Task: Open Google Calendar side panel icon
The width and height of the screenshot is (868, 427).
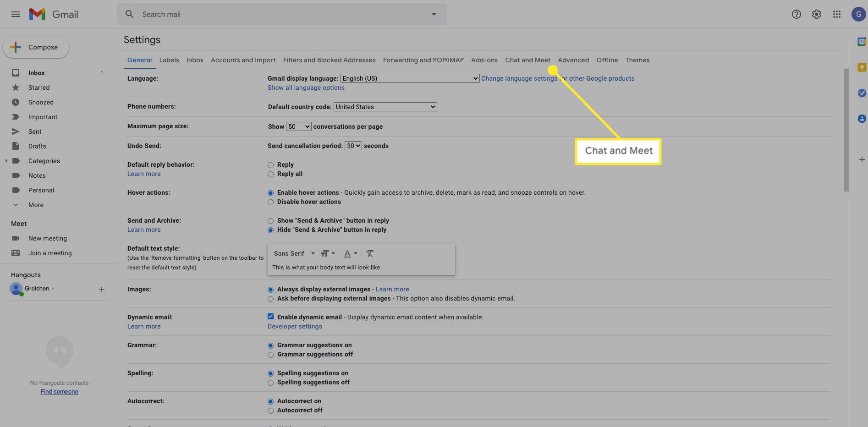Action: click(x=862, y=42)
